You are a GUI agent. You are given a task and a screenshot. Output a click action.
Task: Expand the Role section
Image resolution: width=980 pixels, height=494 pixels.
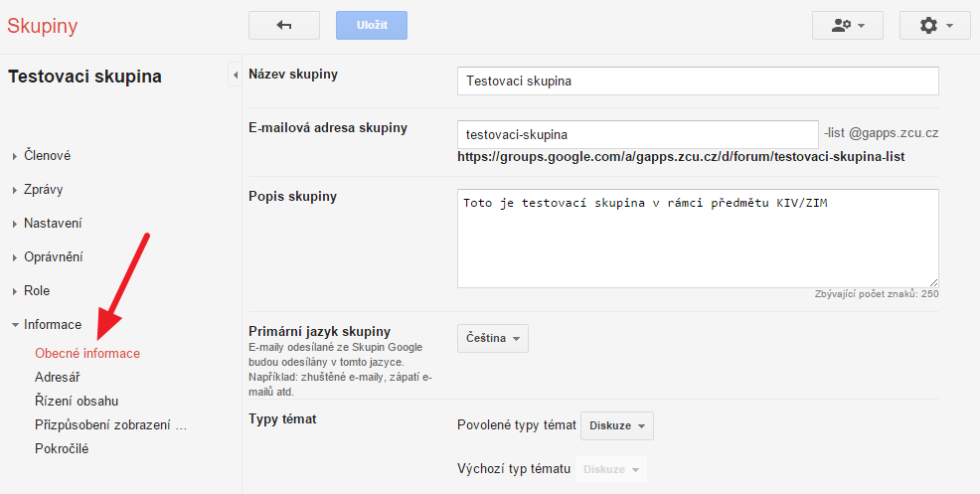click(36, 291)
